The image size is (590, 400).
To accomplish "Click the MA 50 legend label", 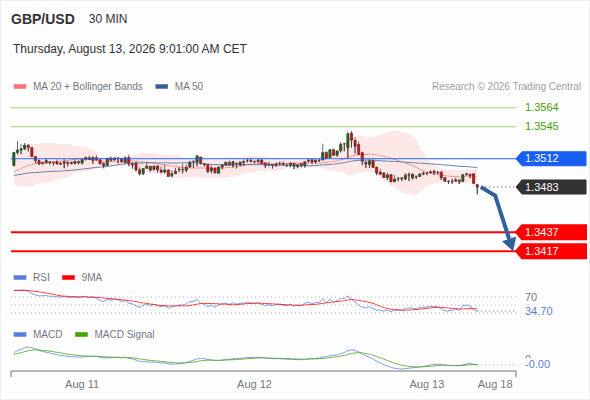I will point(189,87).
